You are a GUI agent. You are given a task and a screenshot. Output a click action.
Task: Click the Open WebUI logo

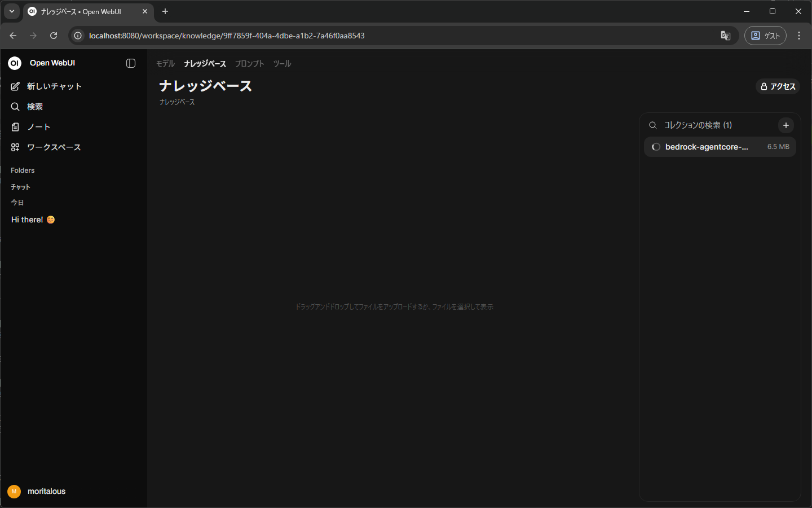pos(14,63)
